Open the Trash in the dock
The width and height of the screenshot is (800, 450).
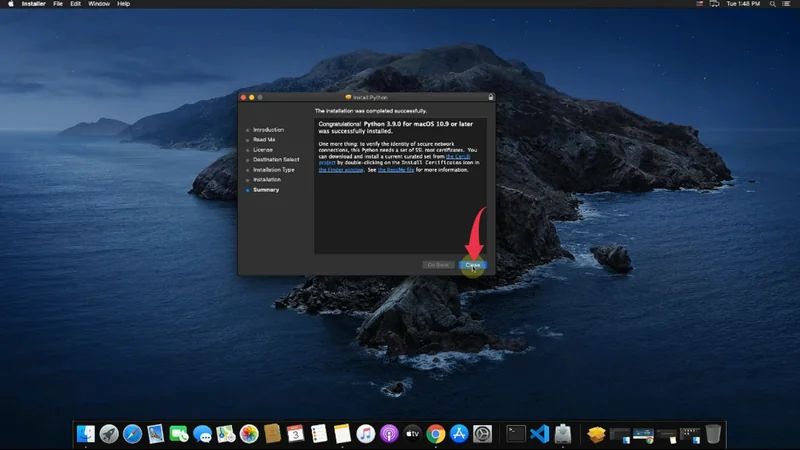pyautogui.click(x=713, y=434)
